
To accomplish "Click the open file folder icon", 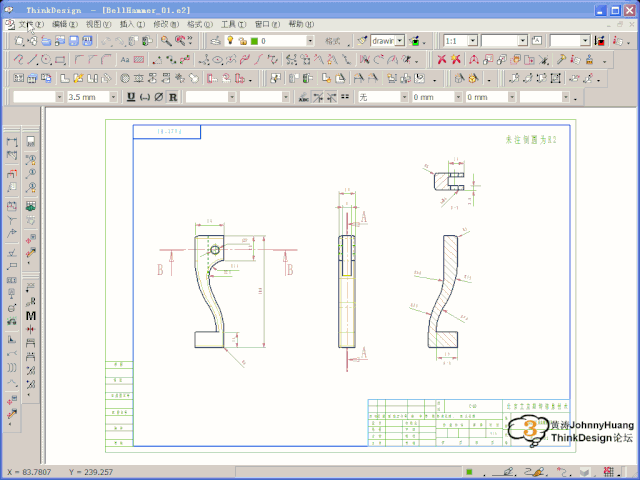I will pos(46,41).
